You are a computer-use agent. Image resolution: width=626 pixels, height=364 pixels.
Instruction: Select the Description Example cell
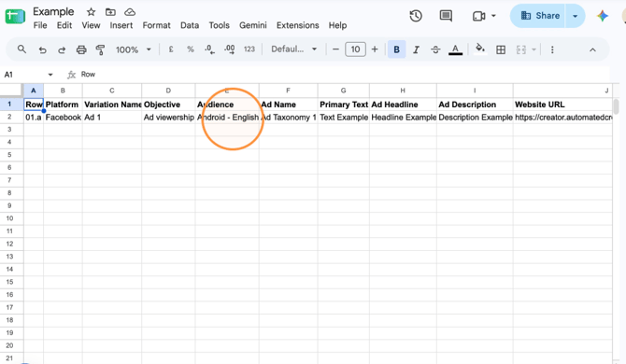475,118
